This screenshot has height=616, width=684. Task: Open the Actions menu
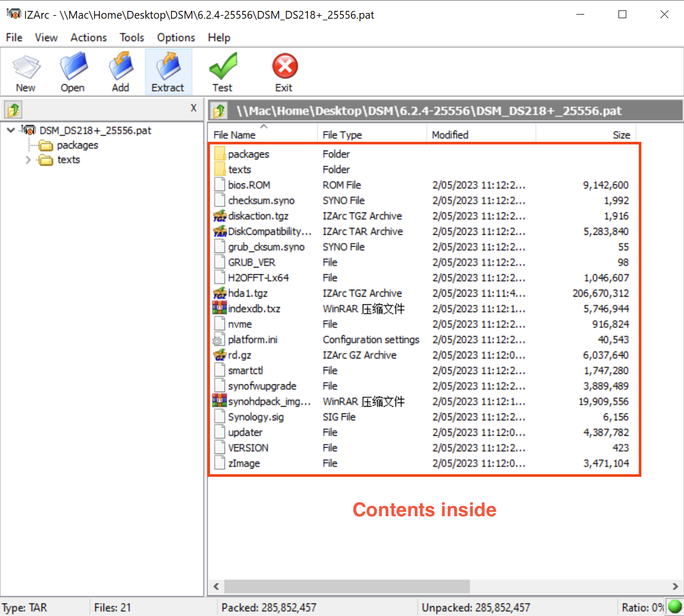coord(89,37)
